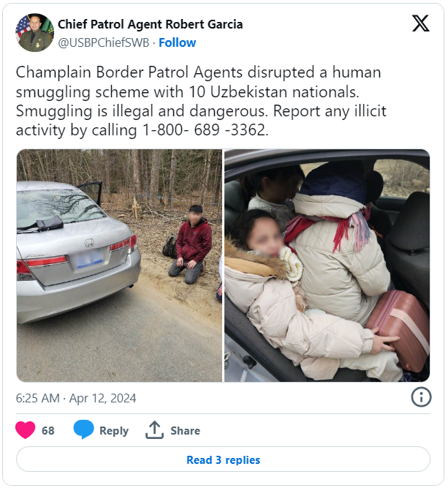Click the person in the red hoodie in the photo
Viewport: 448px width, 488px height.
(x=191, y=244)
